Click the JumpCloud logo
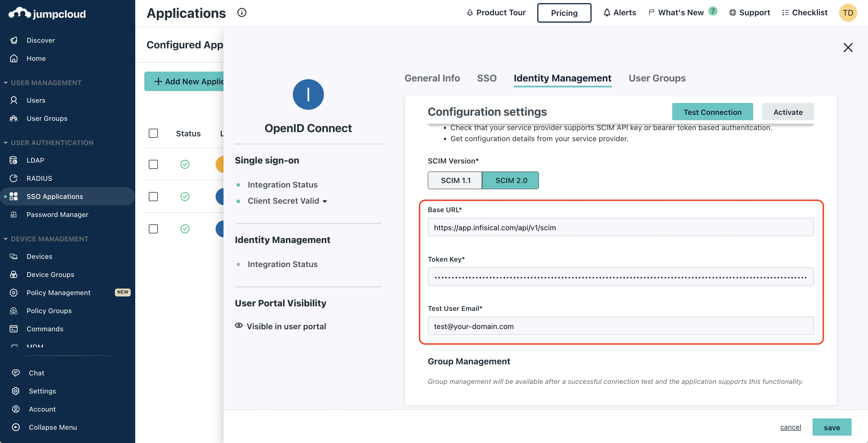 coord(47,14)
